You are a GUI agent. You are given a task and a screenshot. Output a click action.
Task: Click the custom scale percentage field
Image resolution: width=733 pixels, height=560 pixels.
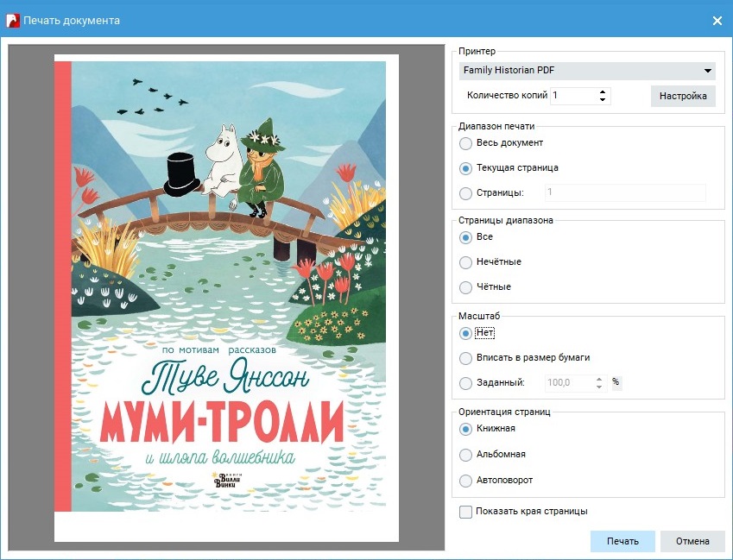[569, 383]
